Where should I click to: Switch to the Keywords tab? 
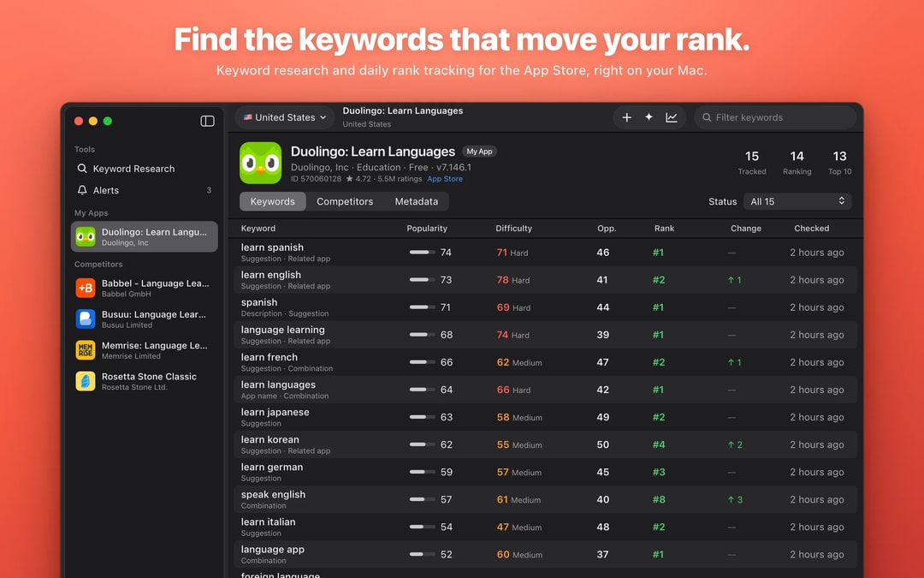point(272,202)
